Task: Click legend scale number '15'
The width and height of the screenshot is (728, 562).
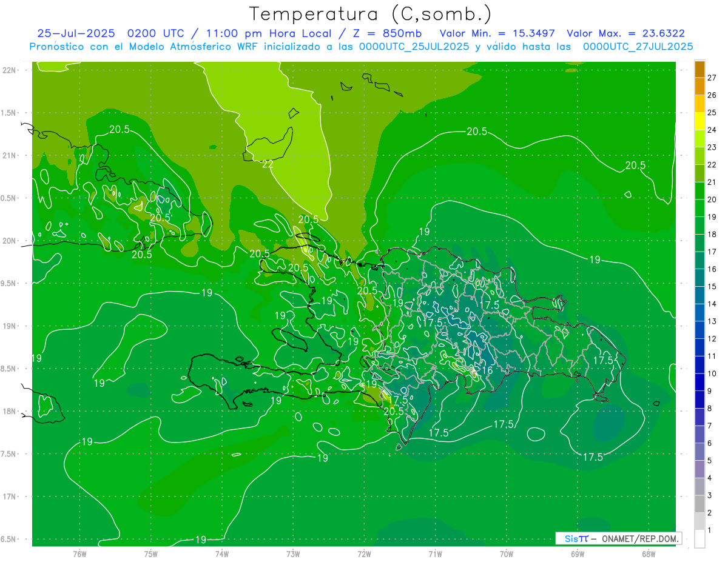Action: pos(712,286)
